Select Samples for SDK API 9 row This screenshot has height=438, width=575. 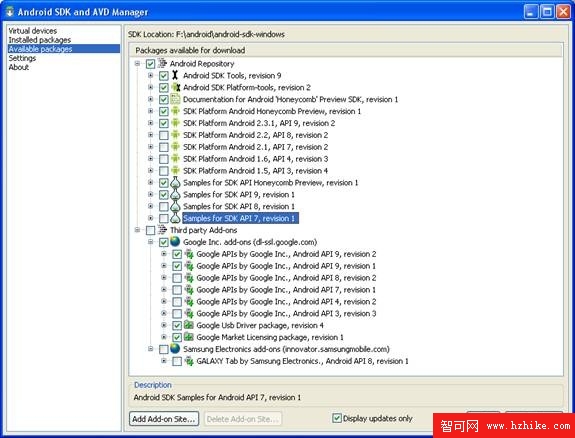(239, 194)
